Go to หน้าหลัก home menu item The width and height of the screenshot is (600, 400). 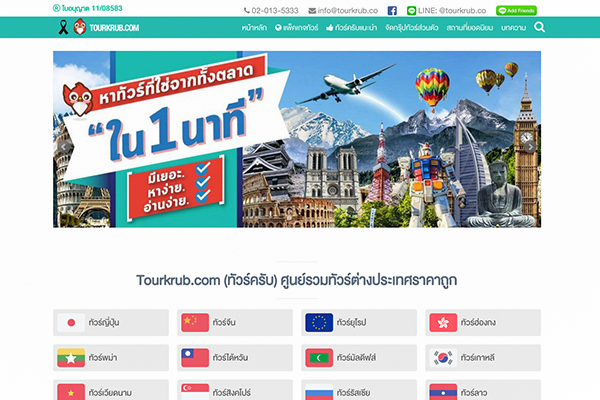click(254, 28)
